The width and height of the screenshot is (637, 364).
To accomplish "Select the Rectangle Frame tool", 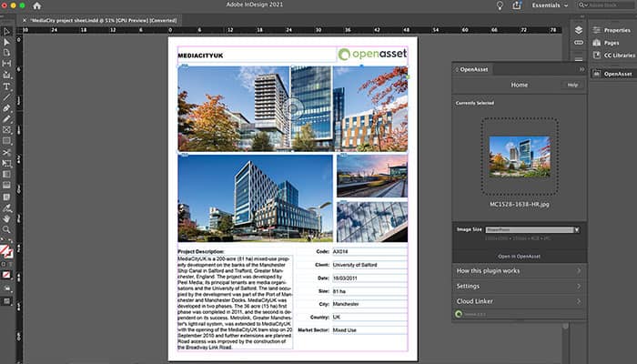I will (x=6, y=130).
